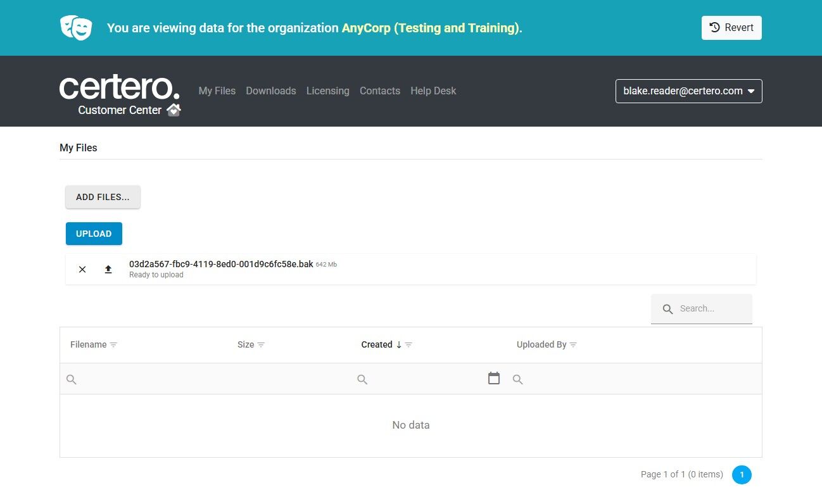Open the Licensing section
This screenshot has height=504, width=822.
pyautogui.click(x=328, y=91)
